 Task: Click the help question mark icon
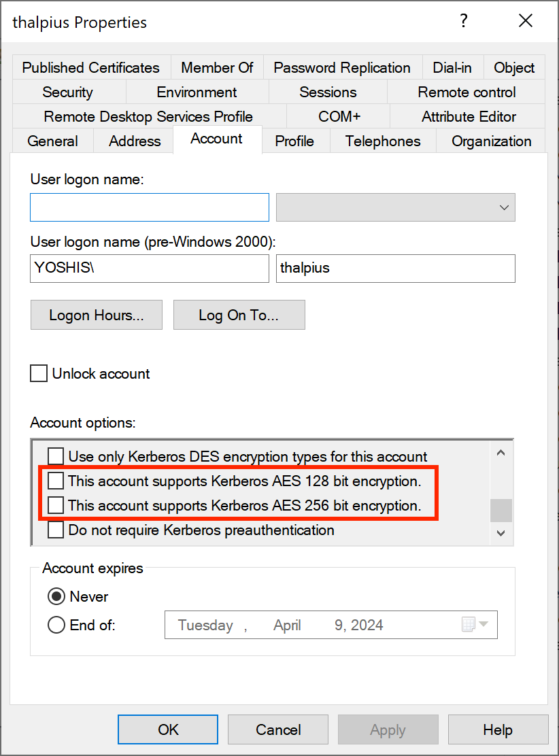tap(464, 21)
